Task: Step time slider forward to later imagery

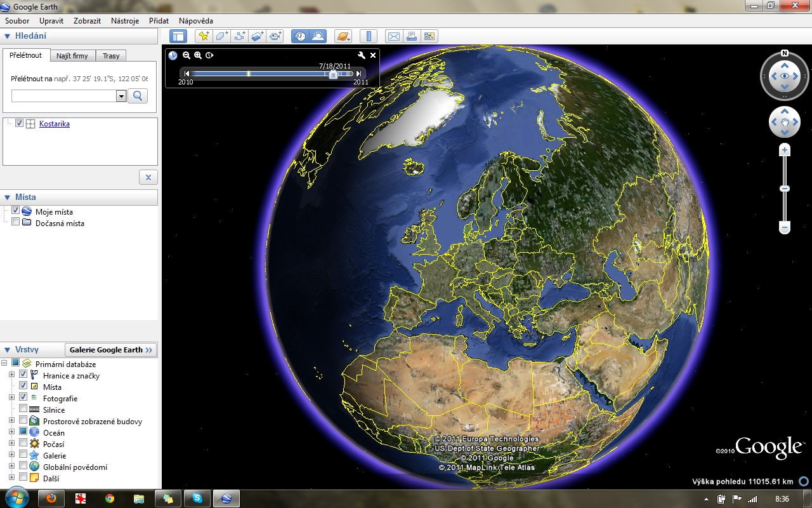Action: (358, 74)
